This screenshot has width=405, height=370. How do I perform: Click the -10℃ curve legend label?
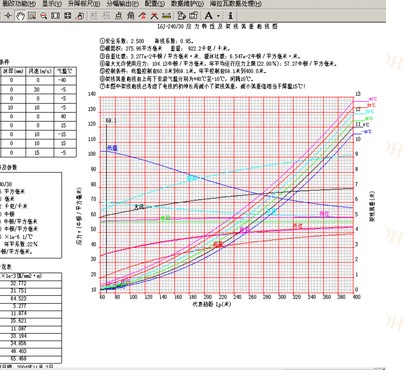[367, 132]
